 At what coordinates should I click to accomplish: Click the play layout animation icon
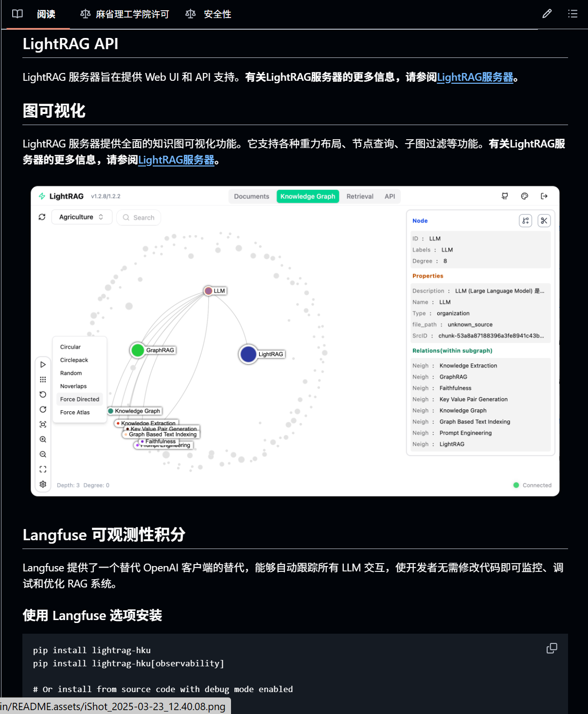tap(43, 365)
